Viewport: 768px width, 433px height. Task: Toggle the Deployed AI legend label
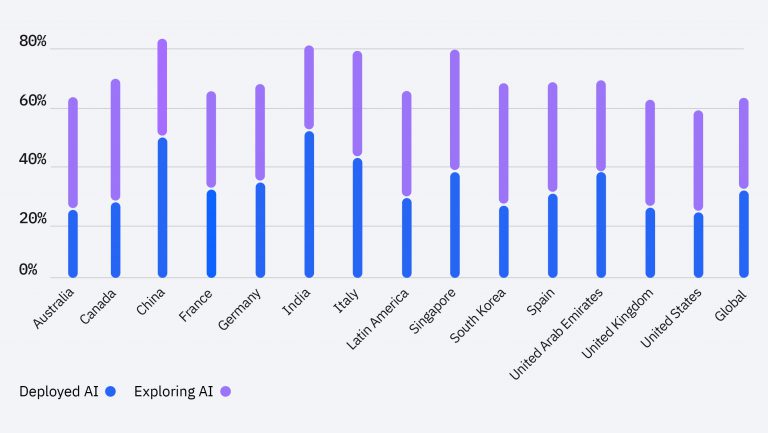59,391
